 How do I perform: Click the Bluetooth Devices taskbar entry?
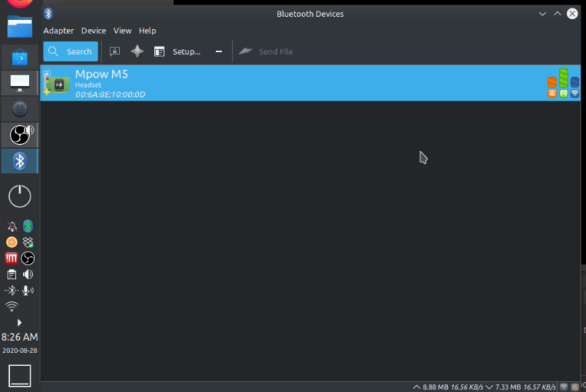(20, 161)
